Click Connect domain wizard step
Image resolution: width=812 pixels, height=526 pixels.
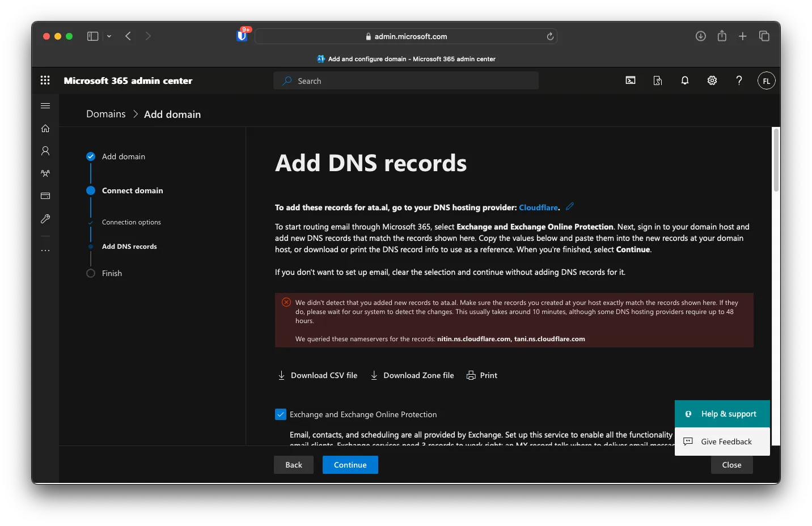[x=132, y=190]
